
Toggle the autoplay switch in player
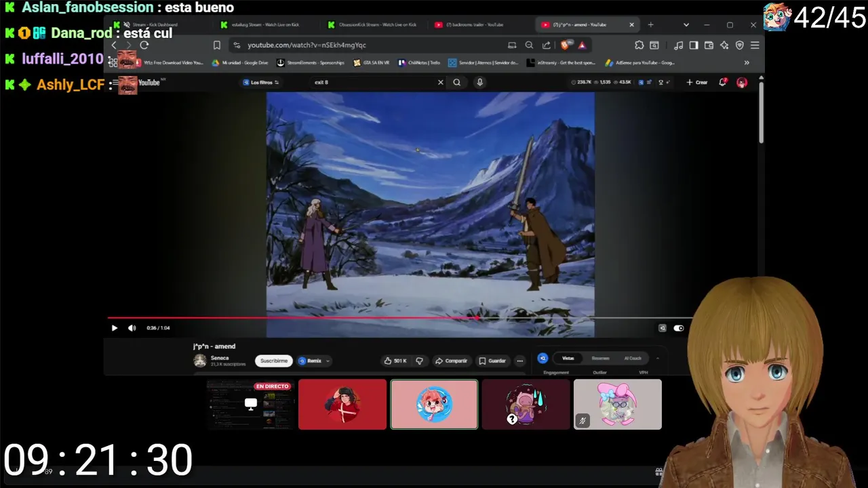[678, 328]
